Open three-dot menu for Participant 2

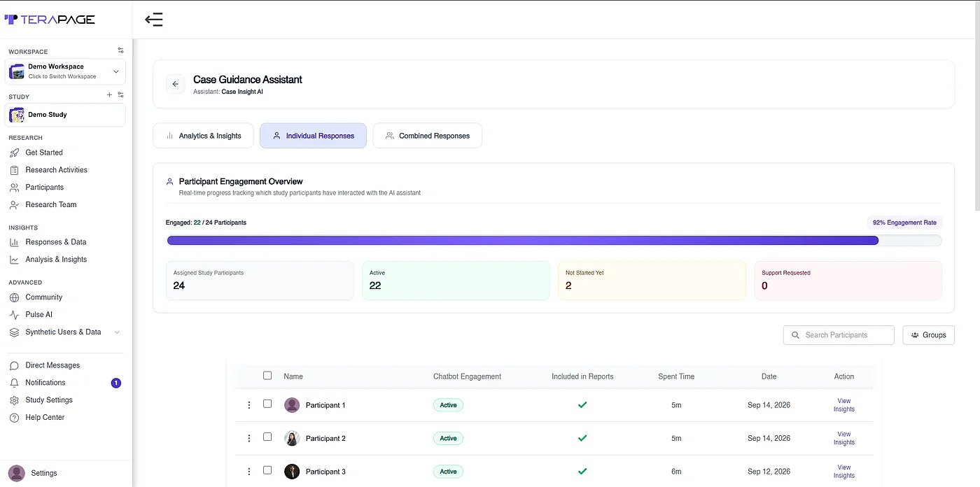(x=248, y=439)
